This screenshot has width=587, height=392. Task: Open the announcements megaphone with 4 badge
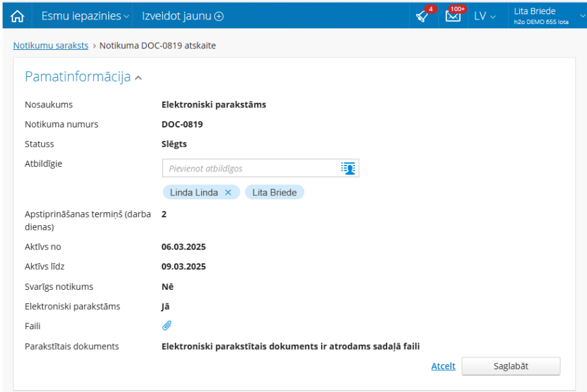(x=423, y=16)
